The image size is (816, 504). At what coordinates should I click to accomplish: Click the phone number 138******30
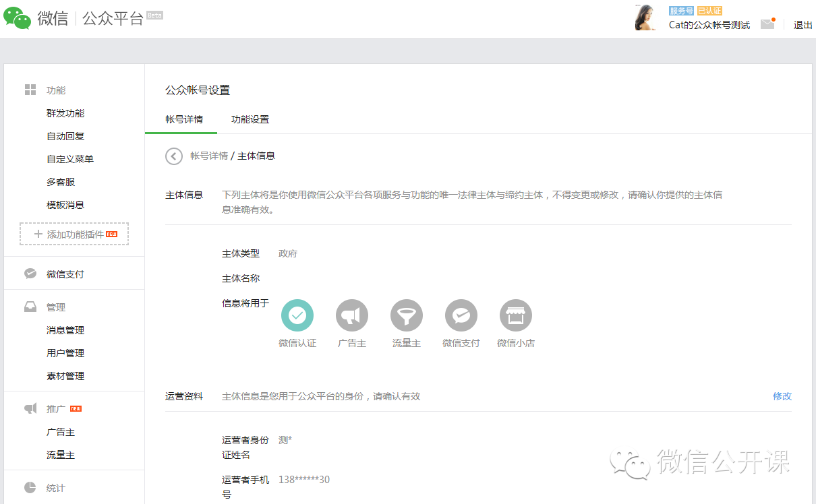(304, 480)
